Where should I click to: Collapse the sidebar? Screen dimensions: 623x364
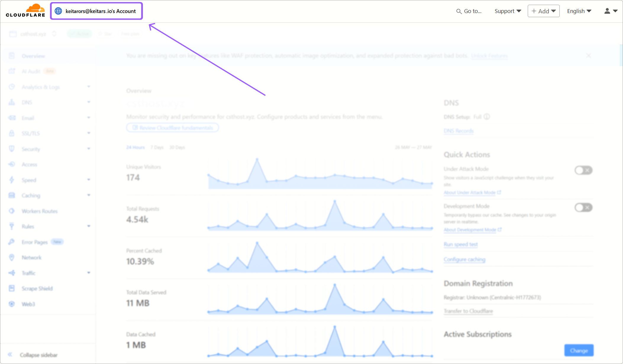tap(33, 355)
